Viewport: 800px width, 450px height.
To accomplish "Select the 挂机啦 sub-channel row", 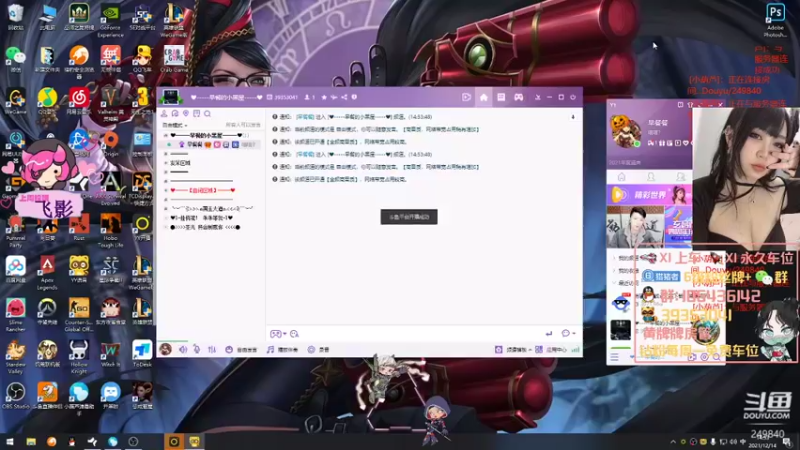I will coord(202,218).
